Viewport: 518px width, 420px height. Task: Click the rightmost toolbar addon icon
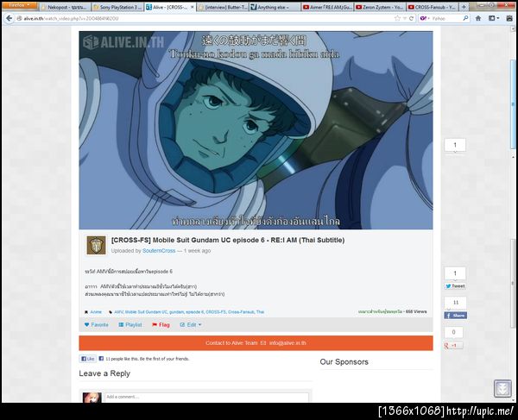click(509, 18)
